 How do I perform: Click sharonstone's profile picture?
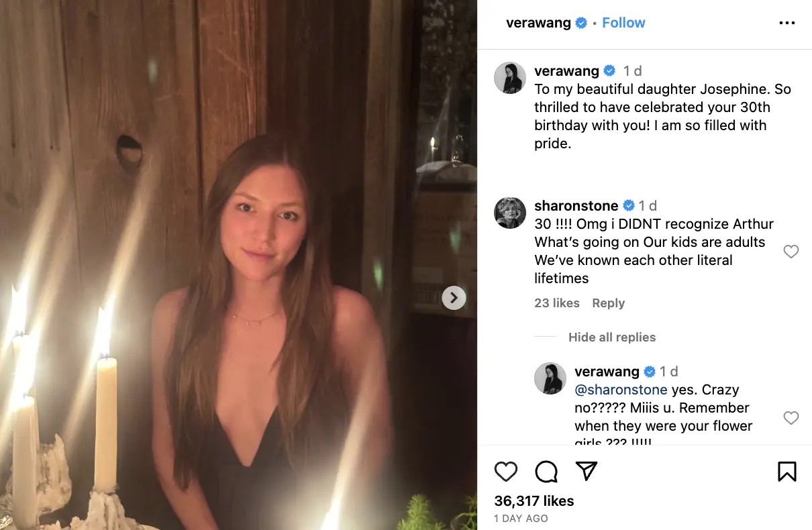pyautogui.click(x=510, y=213)
